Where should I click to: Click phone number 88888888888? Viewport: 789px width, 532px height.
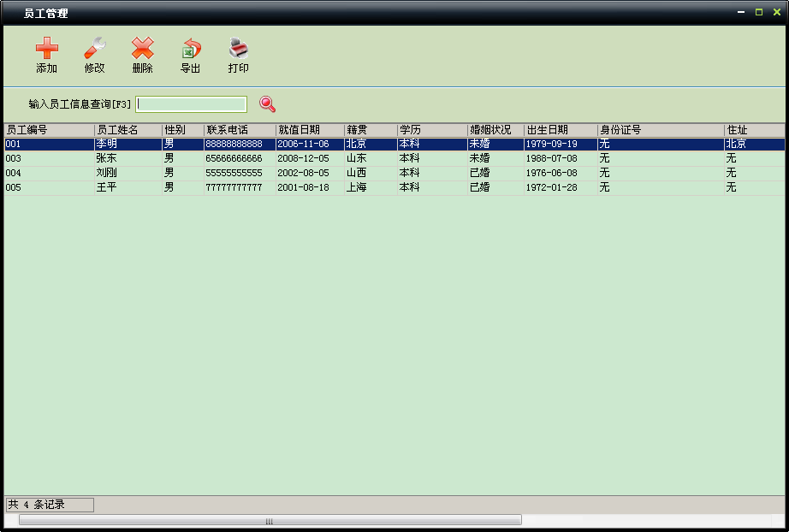[234, 144]
